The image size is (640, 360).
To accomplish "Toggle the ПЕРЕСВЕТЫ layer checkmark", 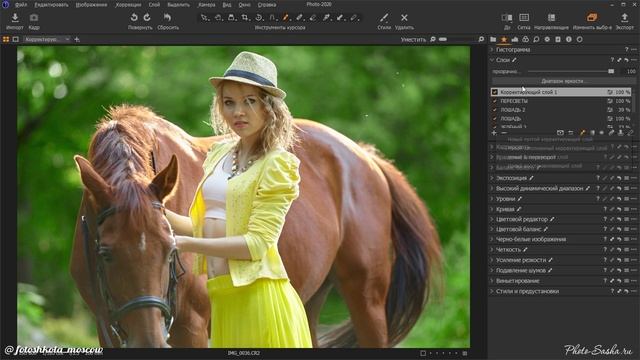I will [x=495, y=101].
